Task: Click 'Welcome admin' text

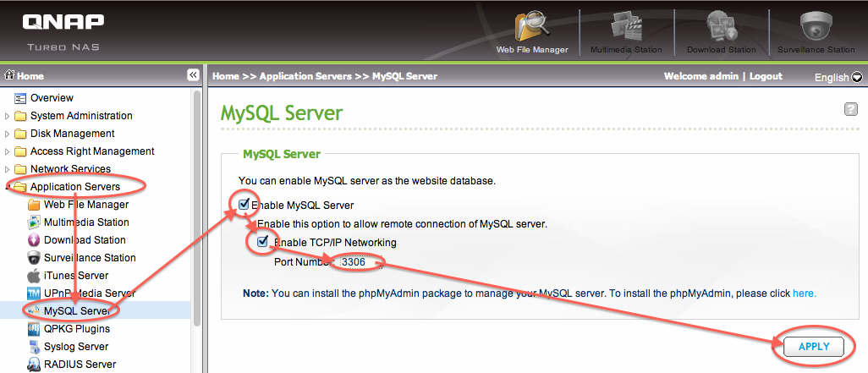Action: (700, 76)
